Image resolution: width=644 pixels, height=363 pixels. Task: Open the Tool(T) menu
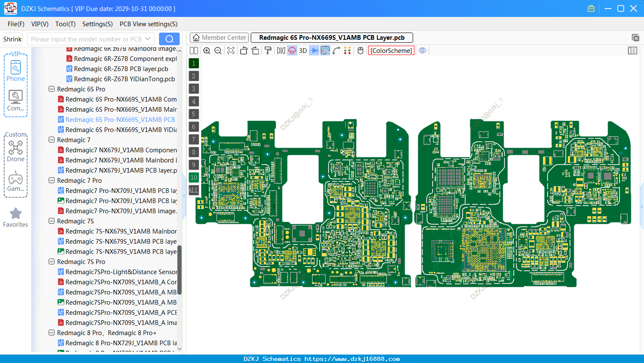(x=66, y=24)
